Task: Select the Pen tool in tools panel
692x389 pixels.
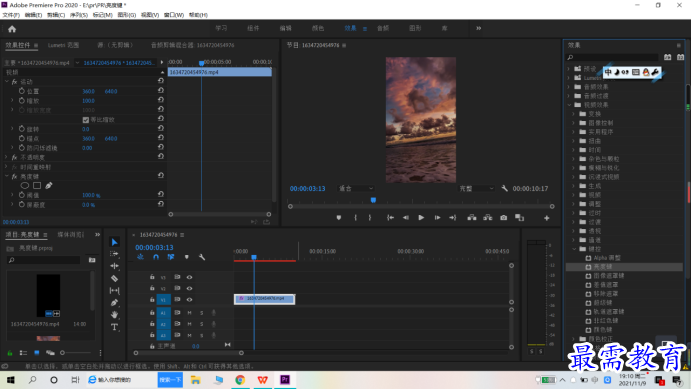Action: pos(114,302)
